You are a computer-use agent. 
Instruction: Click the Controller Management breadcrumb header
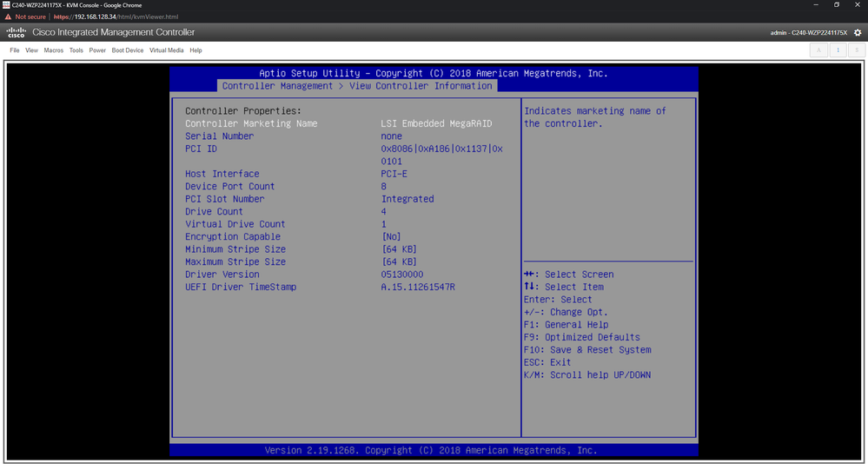(277, 86)
